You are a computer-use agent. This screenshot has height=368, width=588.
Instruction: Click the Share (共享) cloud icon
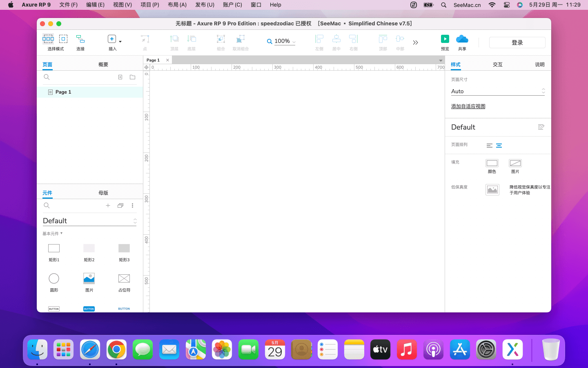click(x=462, y=39)
